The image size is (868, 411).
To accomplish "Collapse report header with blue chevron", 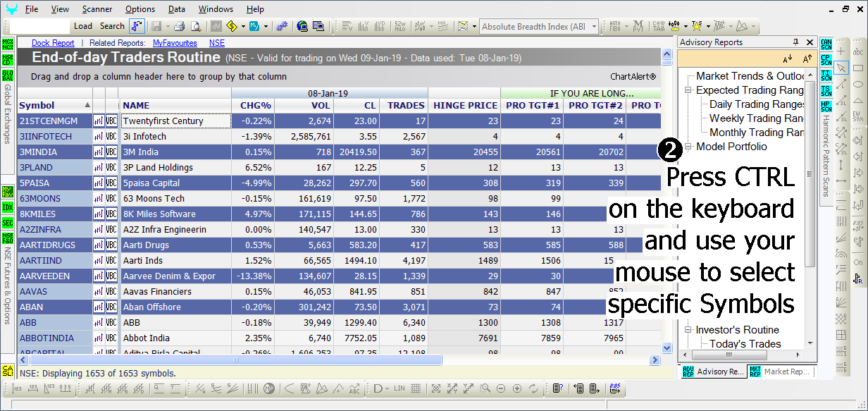I will (666, 53).
